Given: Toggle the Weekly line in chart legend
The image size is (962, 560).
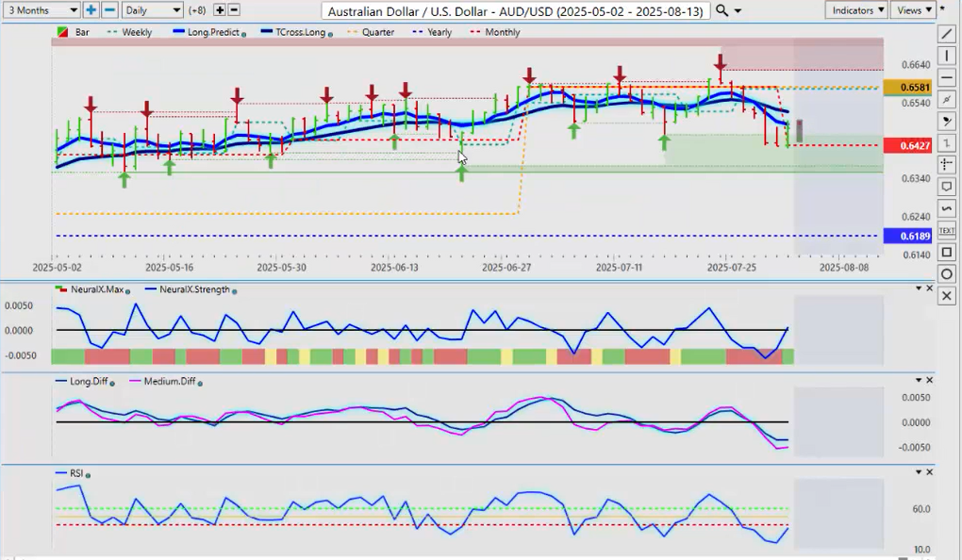Looking at the screenshot, I should point(130,32).
